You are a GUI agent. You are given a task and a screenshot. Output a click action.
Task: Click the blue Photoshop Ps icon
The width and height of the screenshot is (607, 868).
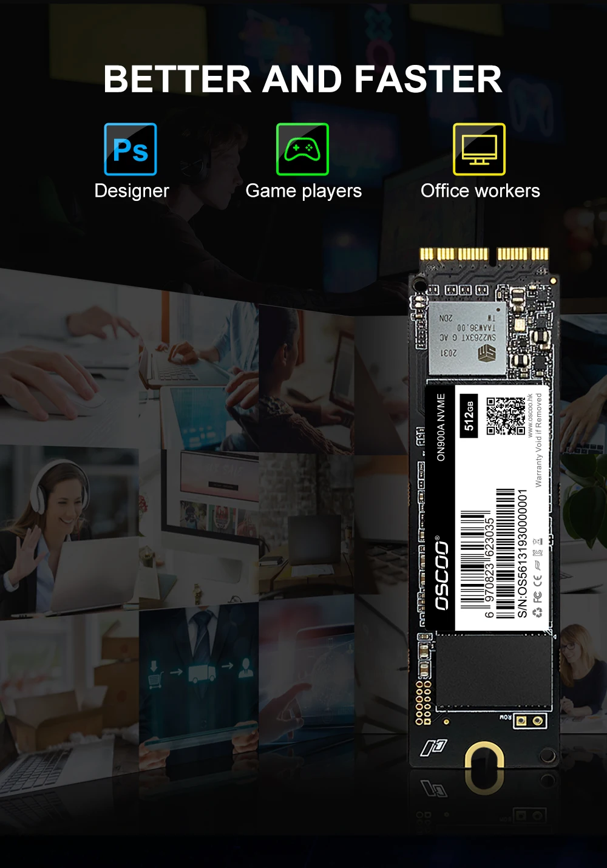tap(131, 149)
